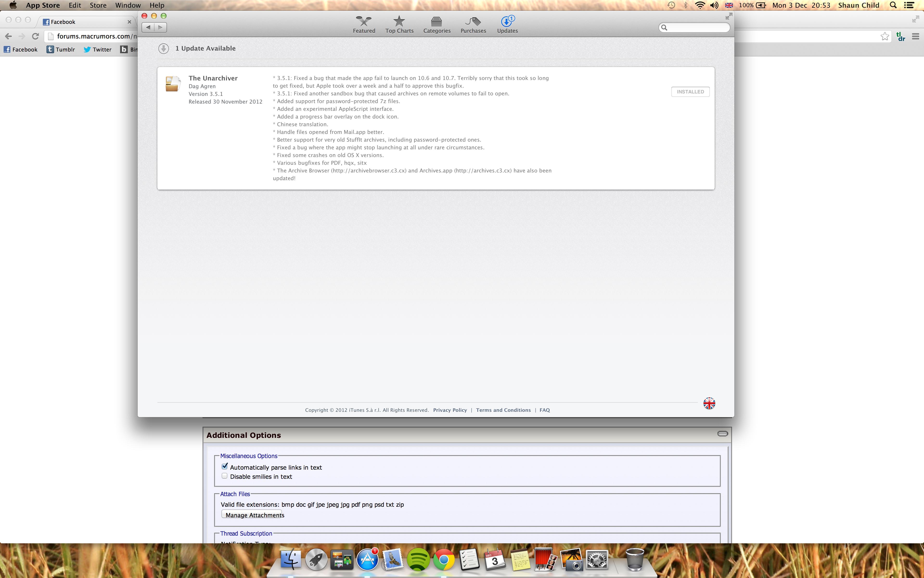Image resolution: width=924 pixels, height=578 pixels.
Task: Open the Updates section with badge
Action: point(507,25)
